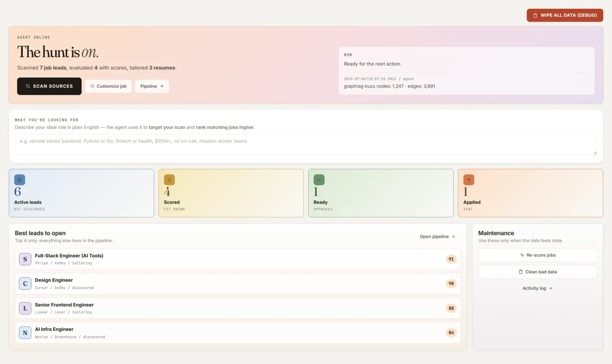Click the trash icon in Wipe All Data
The width and height of the screenshot is (612, 364).
click(x=535, y=15)
